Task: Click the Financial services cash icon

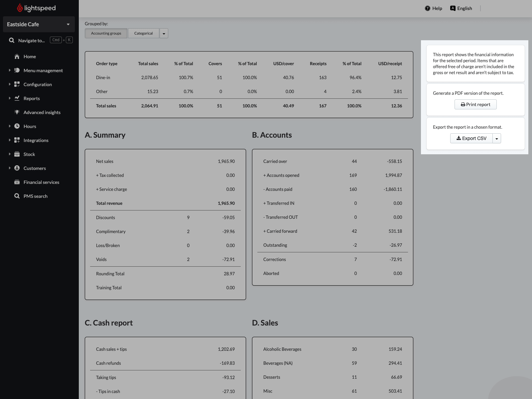Action: (x=17, y=182)
